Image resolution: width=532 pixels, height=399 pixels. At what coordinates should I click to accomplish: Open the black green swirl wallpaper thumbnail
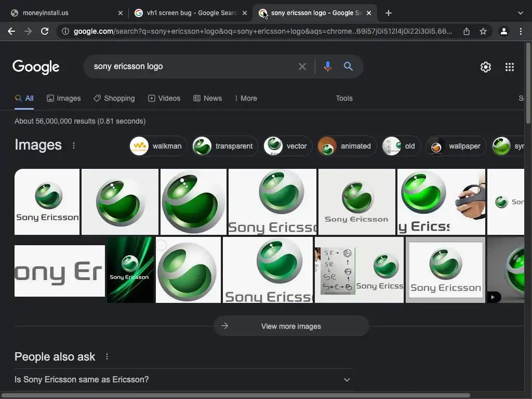pyautogui.click(x=130, y=270)
